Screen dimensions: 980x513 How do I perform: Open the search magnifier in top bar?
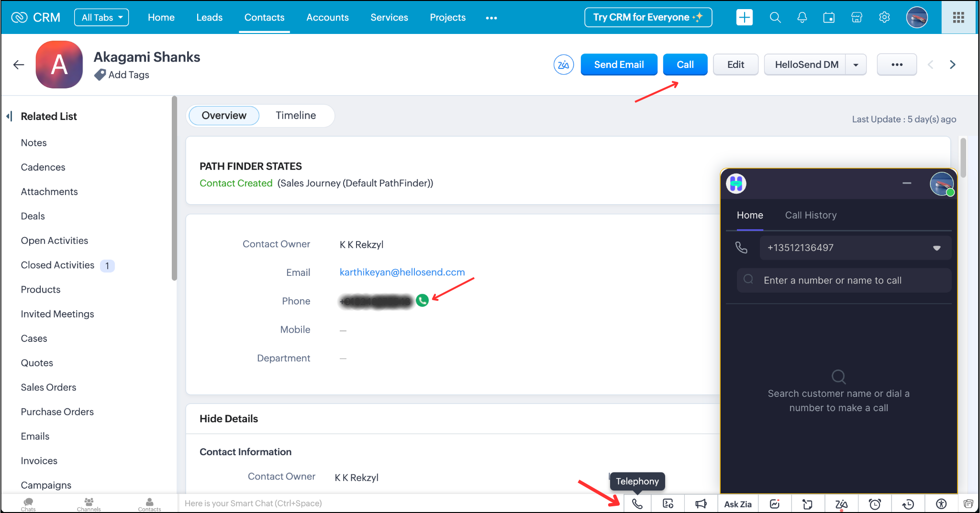pyautogui.click(x=775, y=17)
